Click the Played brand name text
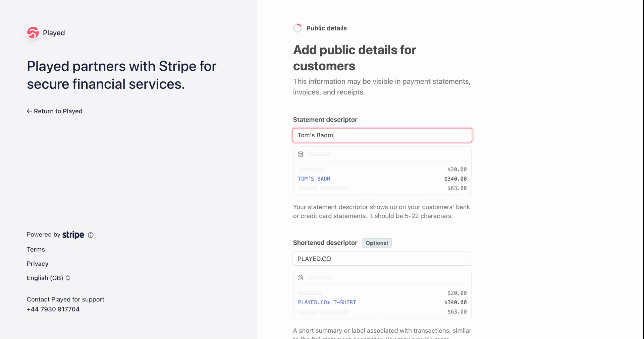This screenshot has width=644, height=339. tap(54, 33)
